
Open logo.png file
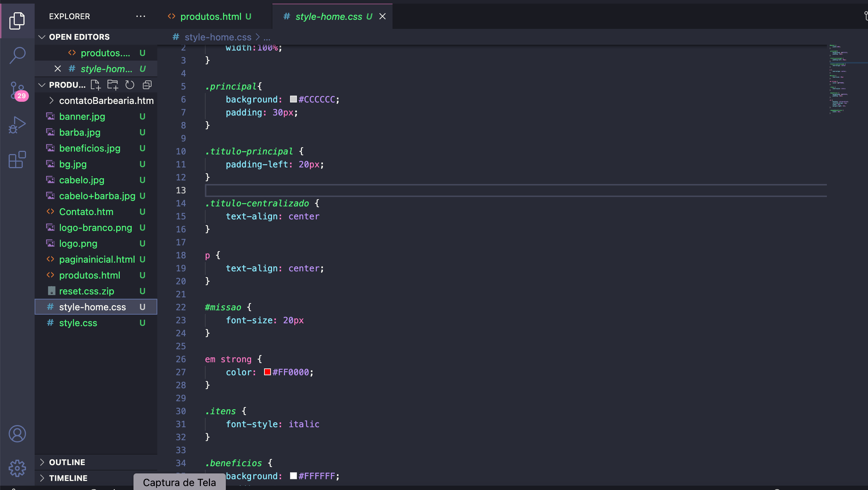pyautogui.click(x=96, y=244)
